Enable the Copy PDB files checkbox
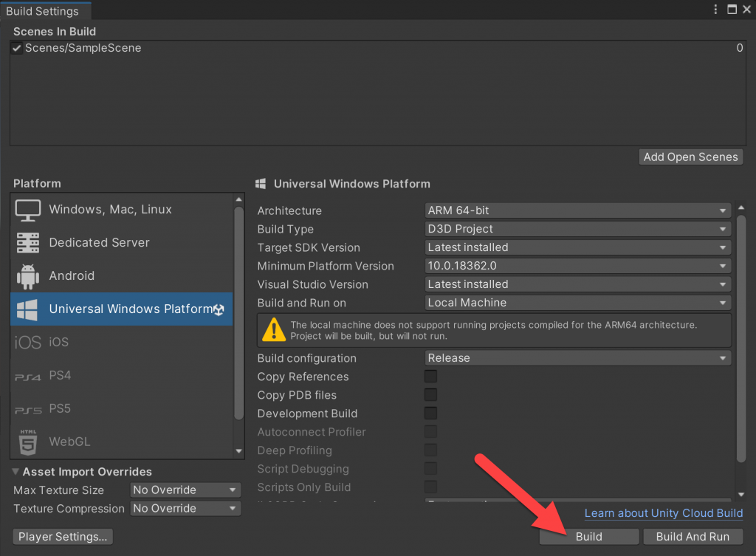This screenshot has width=756, height=556. tap(430, 394)
